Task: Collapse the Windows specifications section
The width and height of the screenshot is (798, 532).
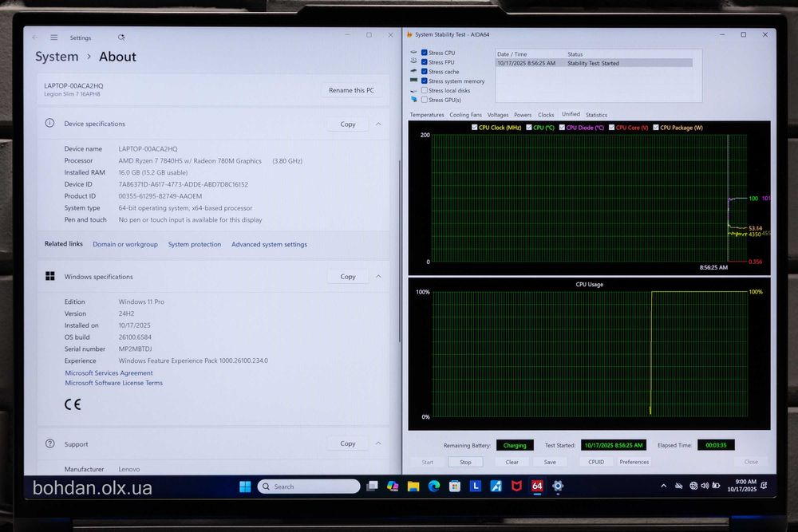Action: point(378,276)
